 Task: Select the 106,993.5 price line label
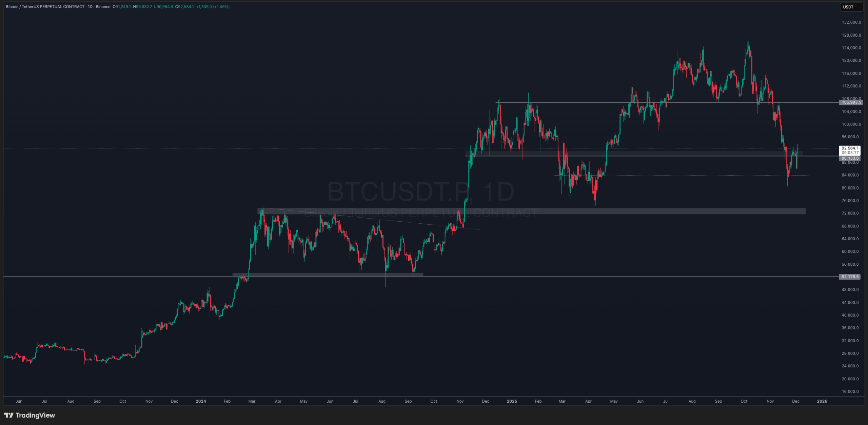(x=851, y=102)
